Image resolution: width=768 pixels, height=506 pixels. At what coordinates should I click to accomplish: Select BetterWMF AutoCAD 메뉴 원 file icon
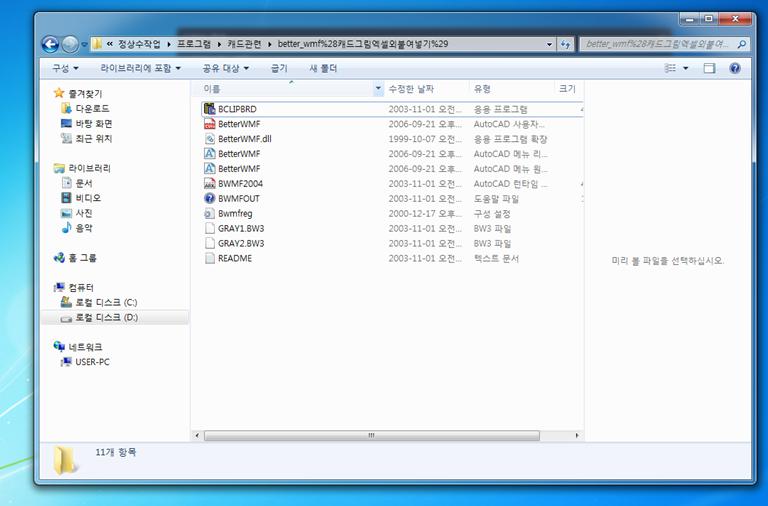tap(210, 169)
